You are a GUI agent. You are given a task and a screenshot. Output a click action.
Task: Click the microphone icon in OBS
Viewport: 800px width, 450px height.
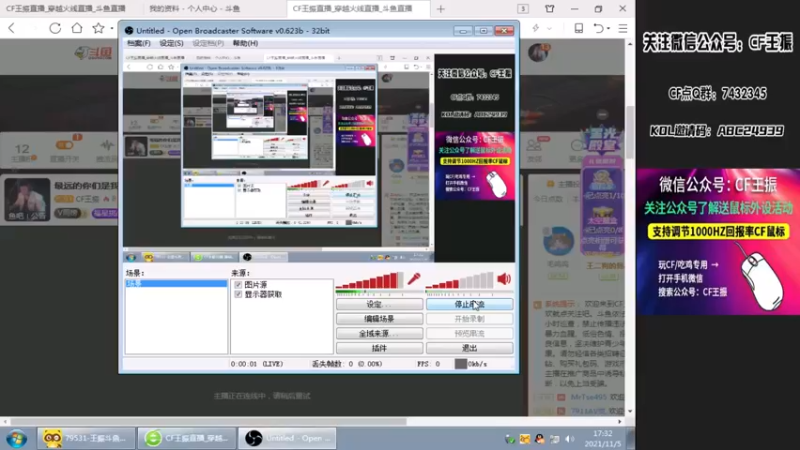point(414,279)
